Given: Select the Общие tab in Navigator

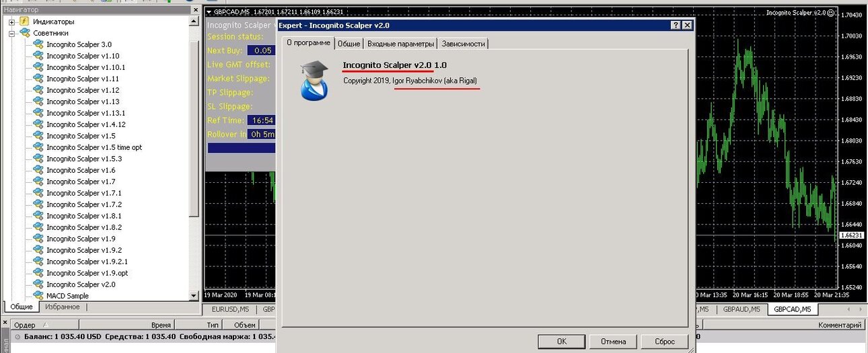Looking at the screenshot, I should tap(22, 307).
